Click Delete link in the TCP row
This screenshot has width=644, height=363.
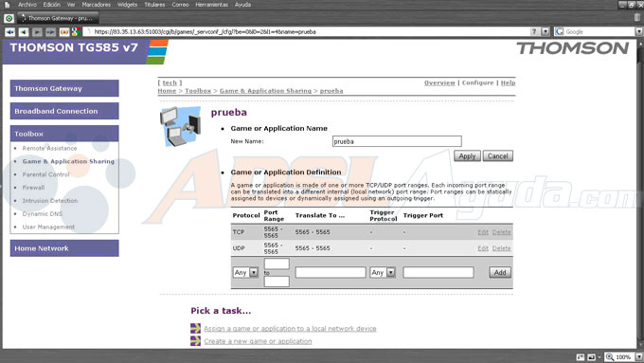tap(502, 232)
